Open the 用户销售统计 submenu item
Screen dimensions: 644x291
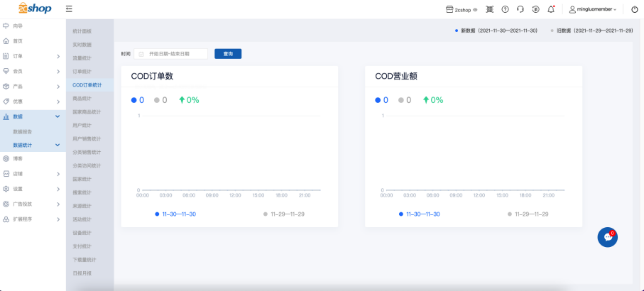[87, 139]
